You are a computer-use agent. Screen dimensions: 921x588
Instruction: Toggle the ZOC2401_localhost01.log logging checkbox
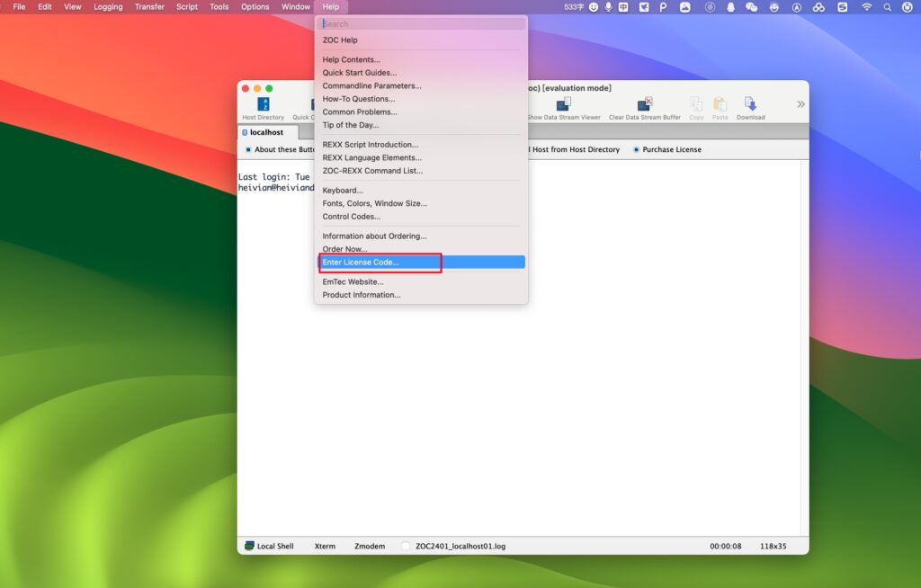click(x=405, y=545)
